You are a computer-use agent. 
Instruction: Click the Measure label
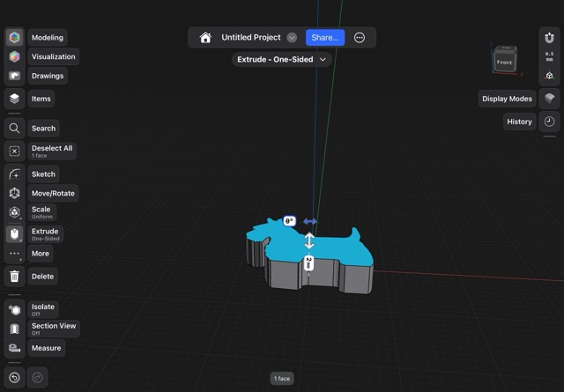pyautogui.click(x=47, y=348)
